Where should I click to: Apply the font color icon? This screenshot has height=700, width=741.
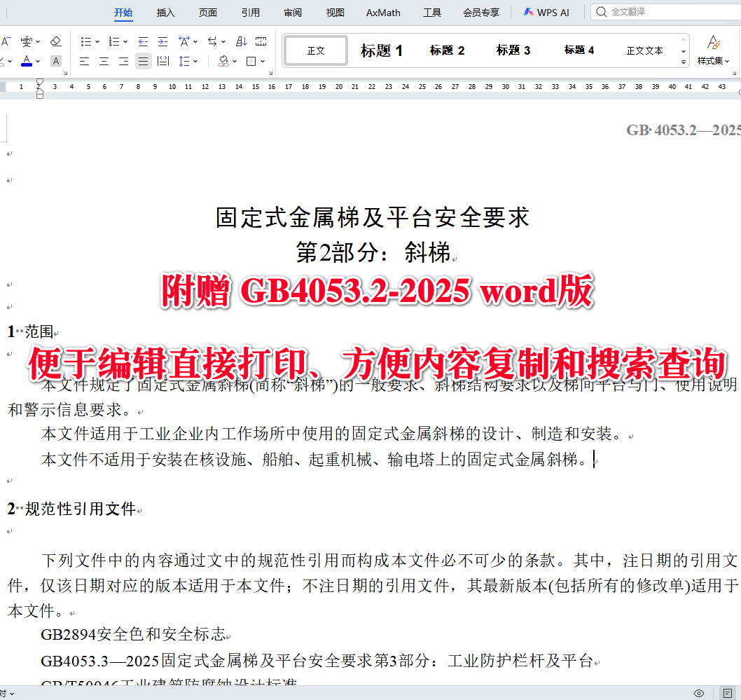pos(26,61)
